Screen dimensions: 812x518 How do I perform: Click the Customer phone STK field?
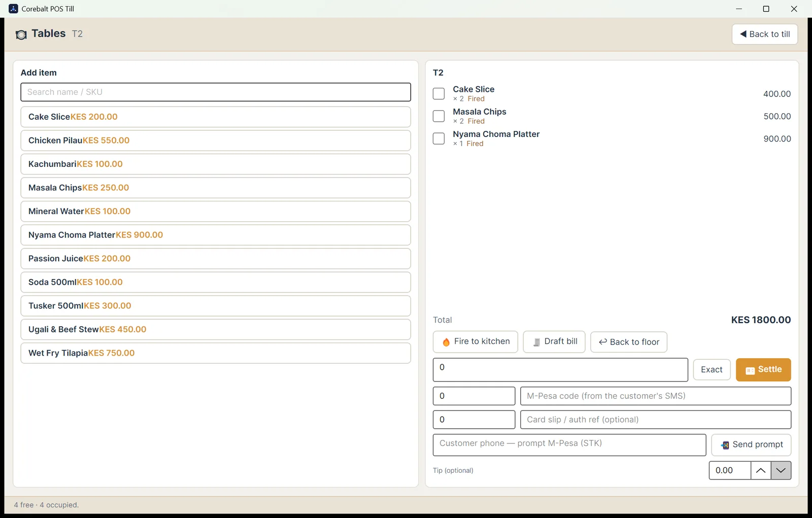tap(569, 445)
